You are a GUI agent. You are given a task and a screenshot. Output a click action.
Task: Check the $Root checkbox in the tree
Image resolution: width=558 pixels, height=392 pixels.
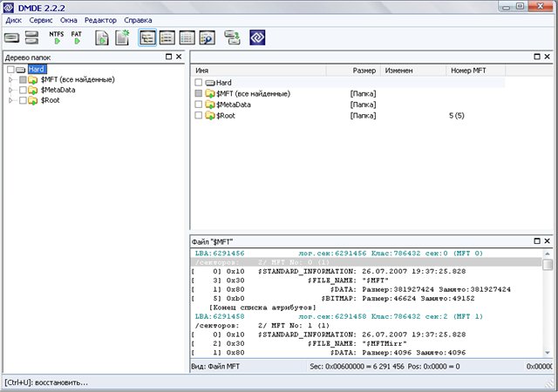(x=23, y=100)
